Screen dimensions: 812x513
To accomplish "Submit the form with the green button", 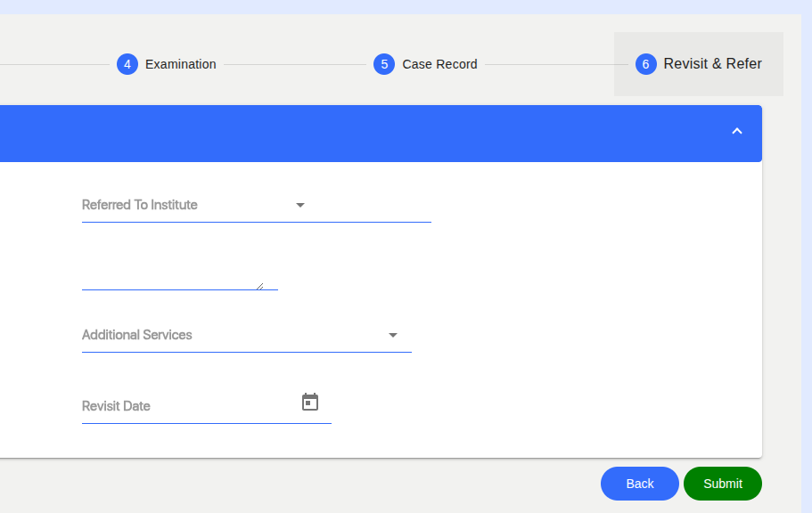I will tap(722, 484).
